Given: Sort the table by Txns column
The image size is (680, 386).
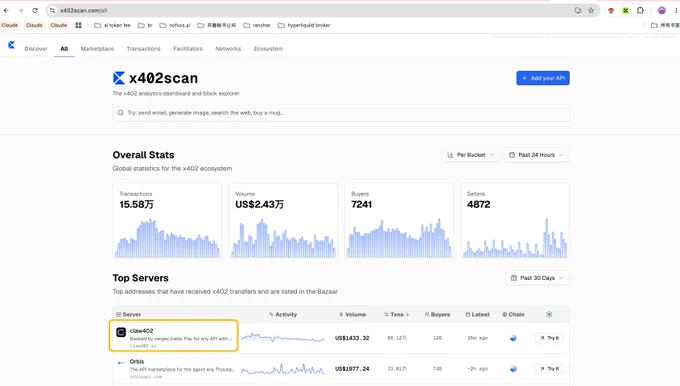Looking at the screenshot, I should (396, 314).
